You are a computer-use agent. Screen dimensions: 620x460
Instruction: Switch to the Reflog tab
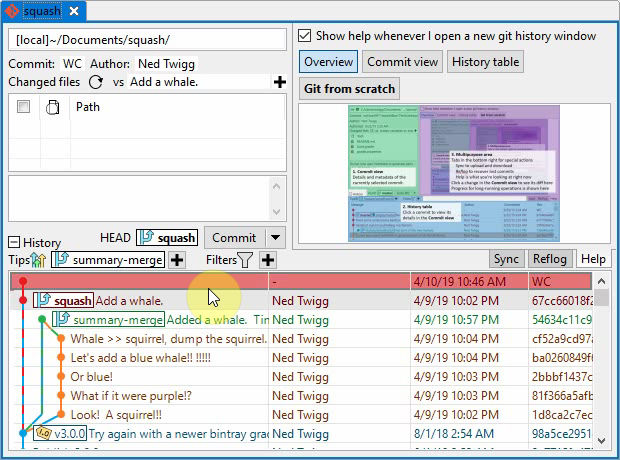(x=549, y=259)
